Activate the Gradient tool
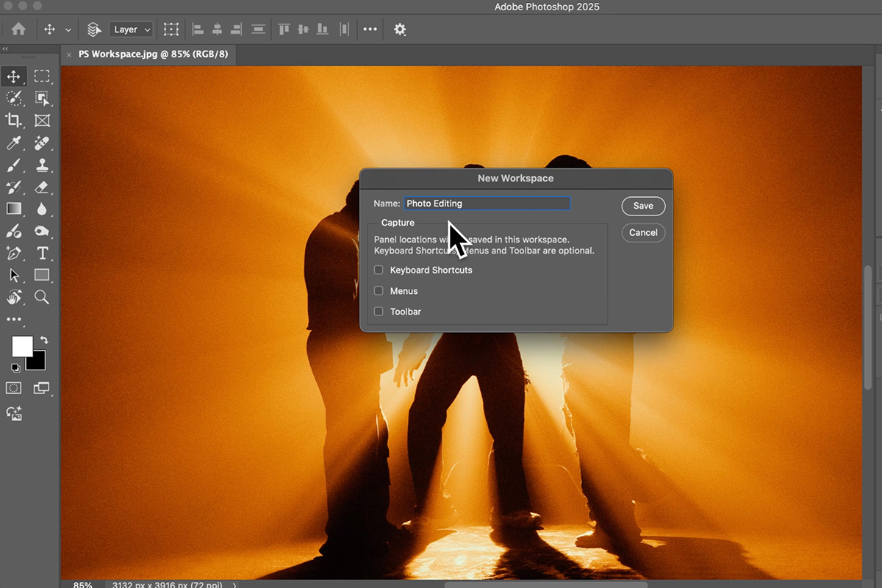The height and width of the screenshot is (588, 882). point(13,207)
